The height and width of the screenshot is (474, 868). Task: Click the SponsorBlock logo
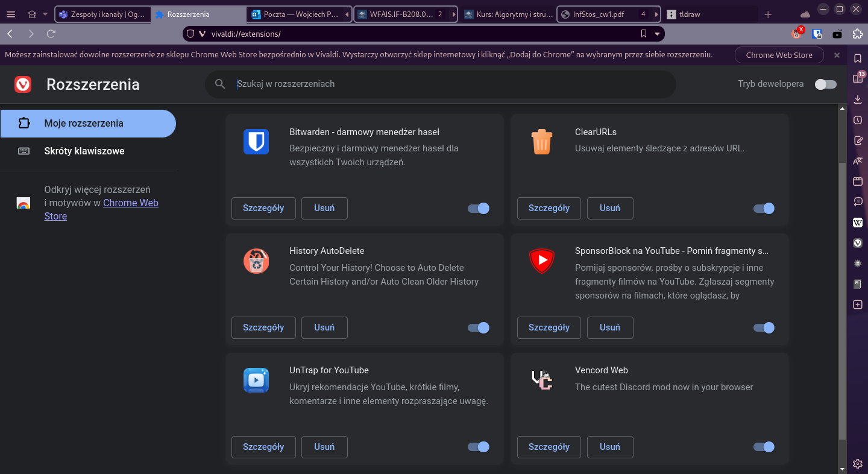point(542,261)
